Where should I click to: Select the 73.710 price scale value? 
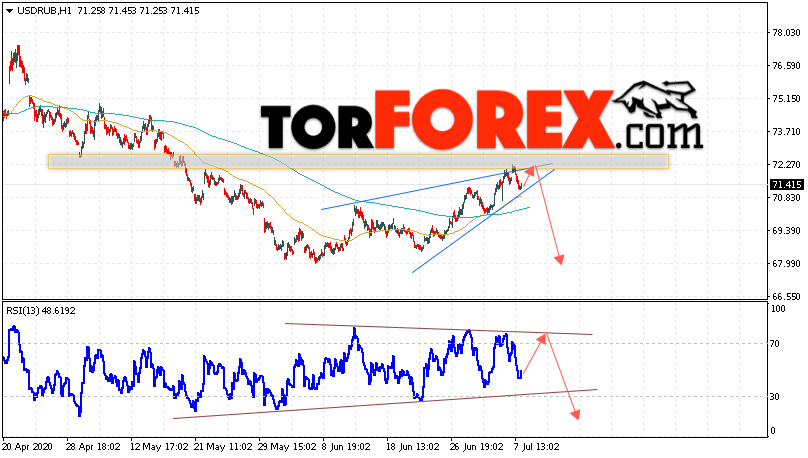pyautogui.click(x=786, y=131)
